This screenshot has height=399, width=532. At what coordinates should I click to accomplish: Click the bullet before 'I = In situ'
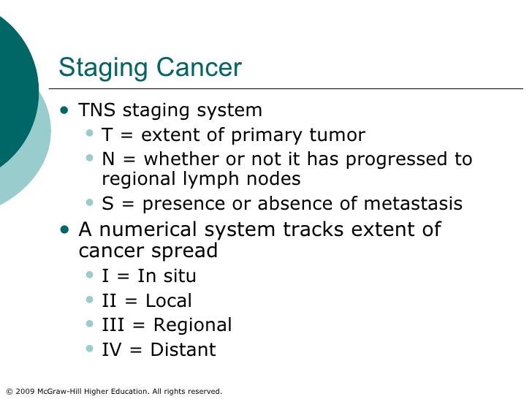90,276
